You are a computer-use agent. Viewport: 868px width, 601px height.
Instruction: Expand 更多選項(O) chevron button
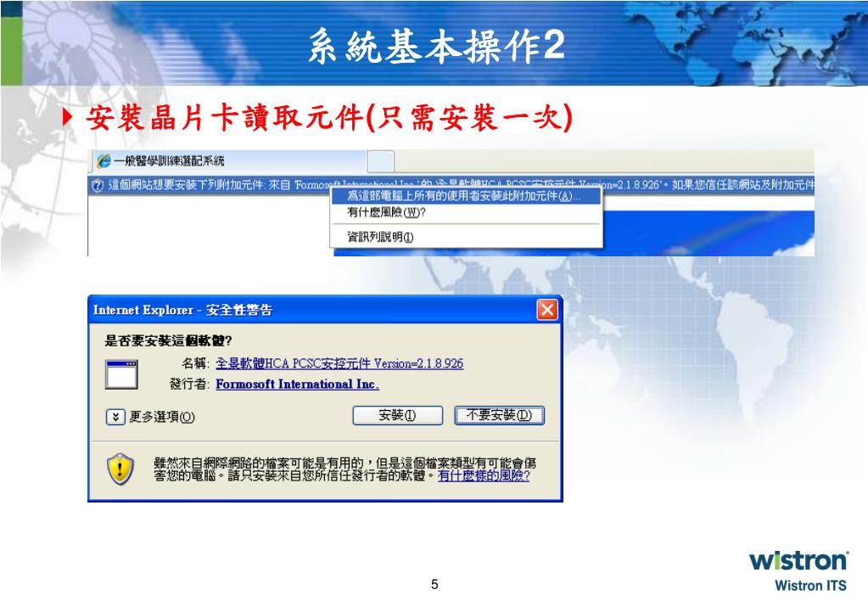(115, 417)
